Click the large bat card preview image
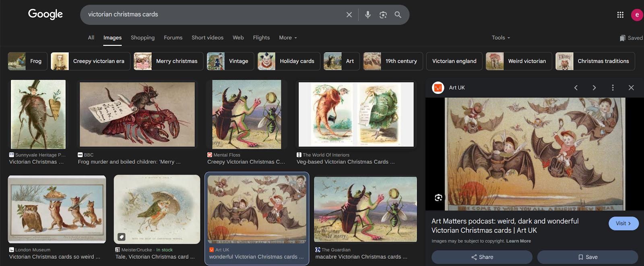Viewport: 644px width, 266px height. 535,154
